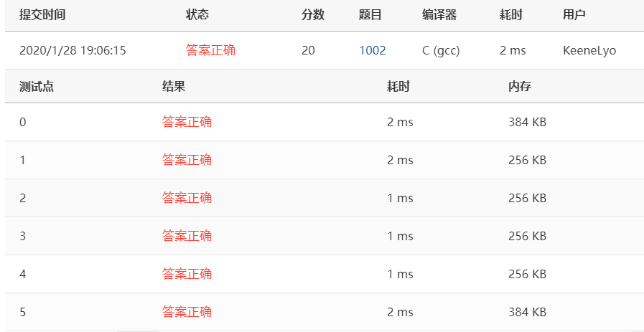The height and width of the screenshot is (332, 644).
Task: Click test point number 3
Action: (x=22, y=237)
